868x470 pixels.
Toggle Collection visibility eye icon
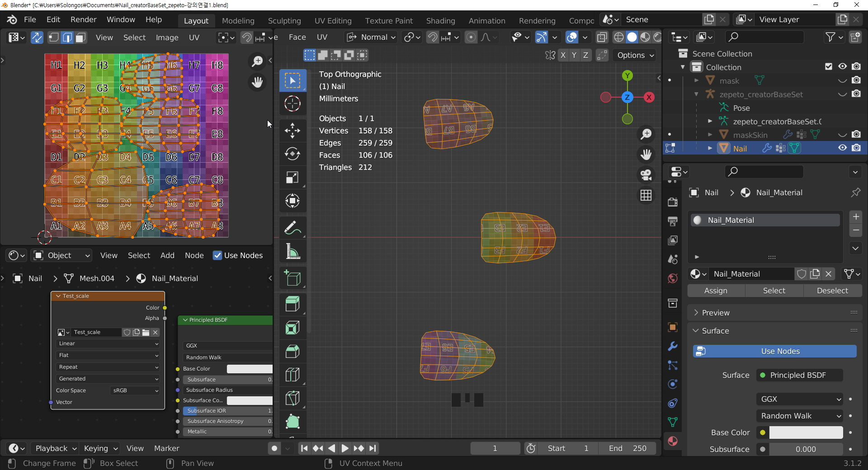click(x=842, y=66)
